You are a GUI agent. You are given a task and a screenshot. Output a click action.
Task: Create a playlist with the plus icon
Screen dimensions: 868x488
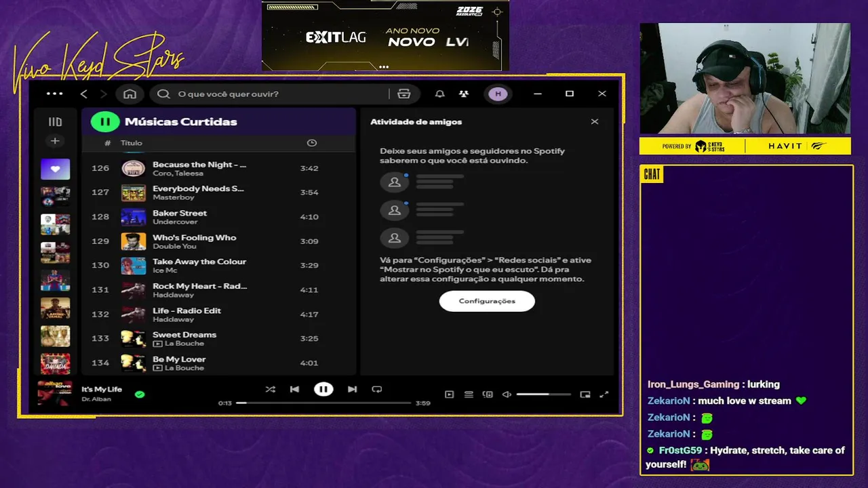click(x=55, y=141)
